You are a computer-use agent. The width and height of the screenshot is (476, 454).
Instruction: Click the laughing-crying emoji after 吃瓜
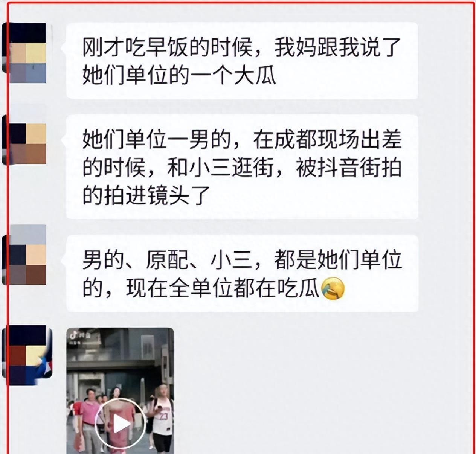pyautogui.click(x=333, y=289)
